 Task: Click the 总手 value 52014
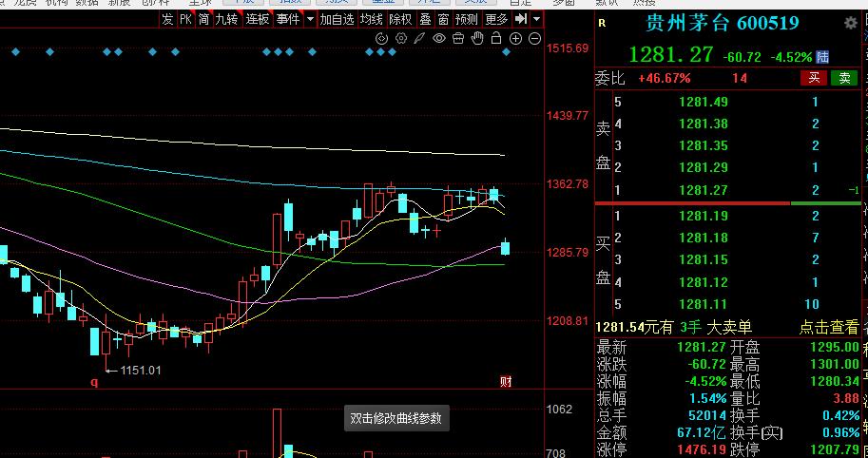tap(707, 415)
